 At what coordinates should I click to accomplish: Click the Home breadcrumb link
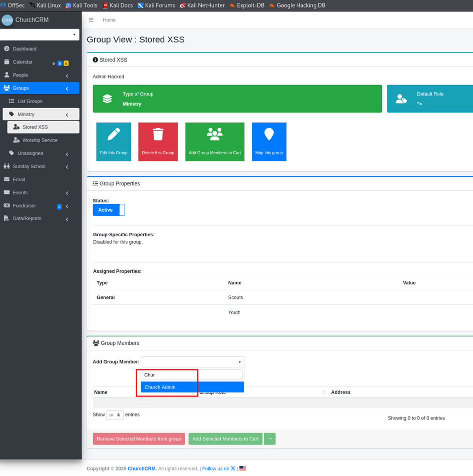click(109, 20)
